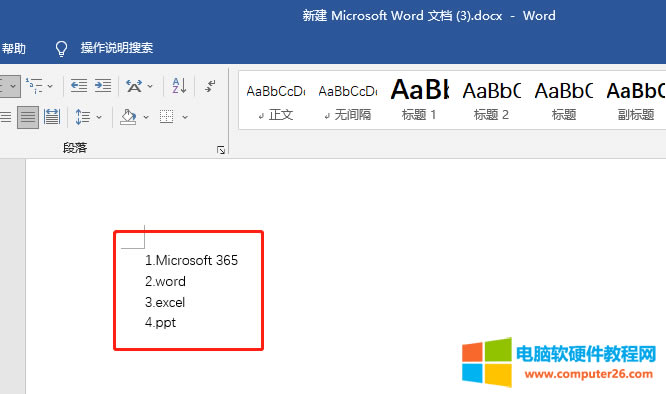Click the borders grid icon
Screen dimensions: 666x394
point(166,116)
